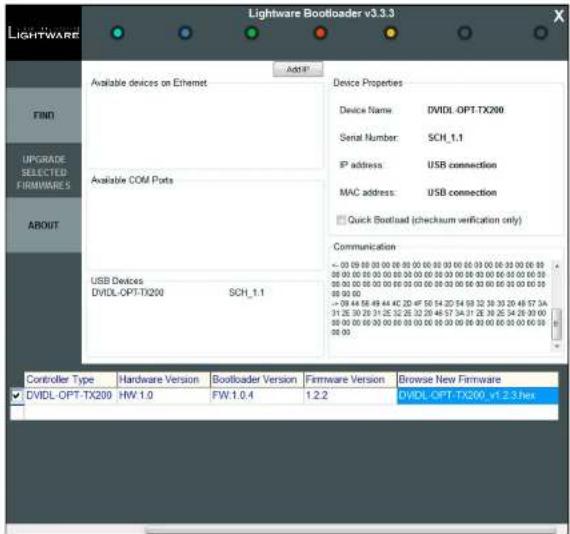Click the bottom horizontal scrollbar
The height and width of the screenshot is (534, 570).
pyautogui.click(x=350, y=530)
